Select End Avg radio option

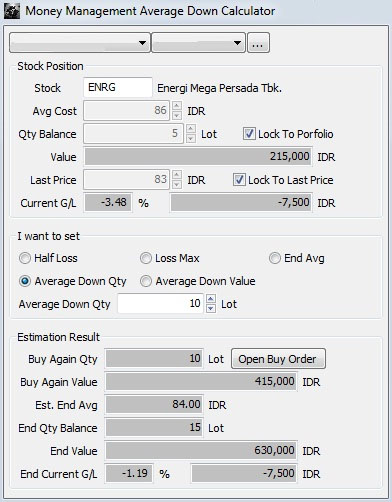pyautogui.click(x=275, y=258)
